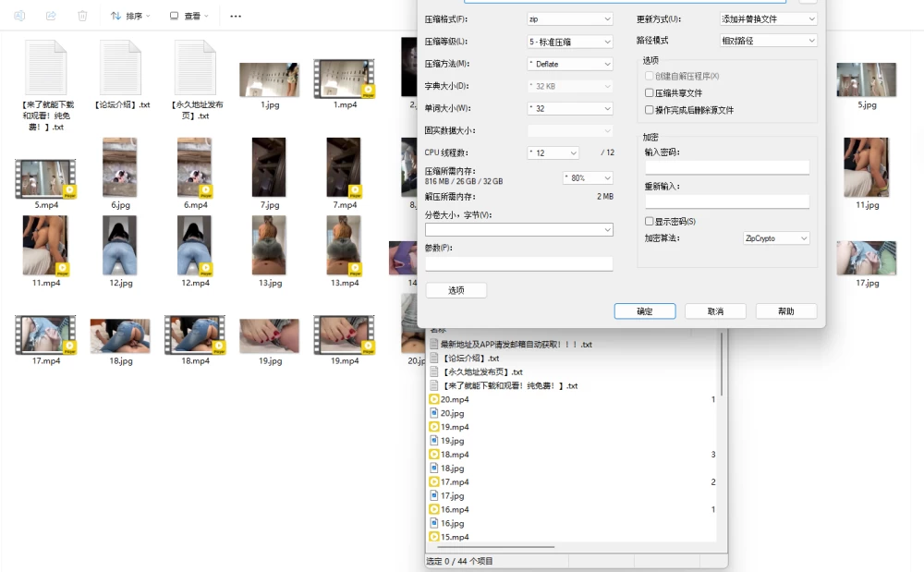This screenshot has height=572, width=924.
Task: Click the 13.jpg file label in Explorer
Action: click(270, 283)
